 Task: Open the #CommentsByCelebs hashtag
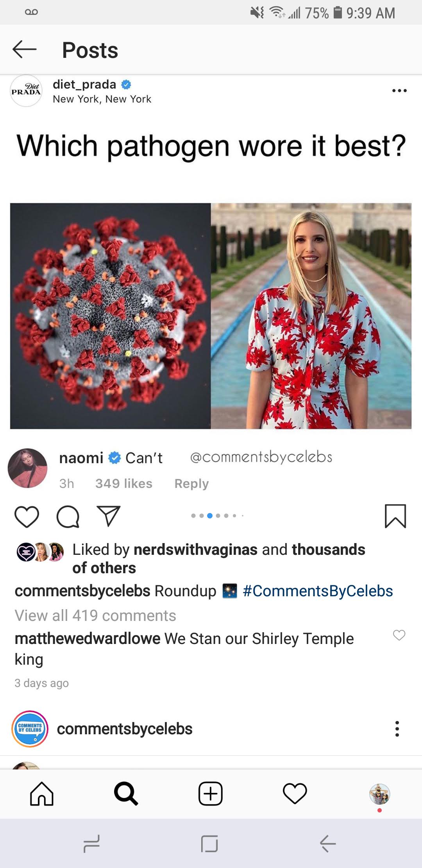(317, 591)
